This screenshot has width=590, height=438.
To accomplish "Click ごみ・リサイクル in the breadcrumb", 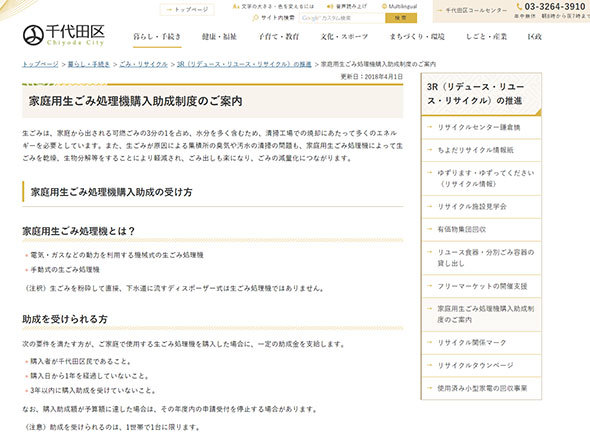I will pyautogui.click(x=143, y=64).
